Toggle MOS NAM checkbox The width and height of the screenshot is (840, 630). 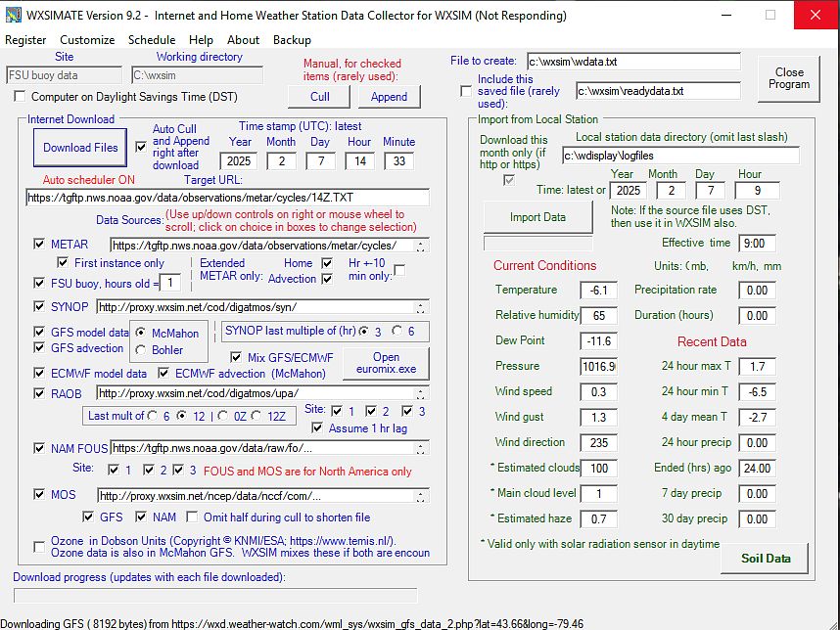pos(141,517)
